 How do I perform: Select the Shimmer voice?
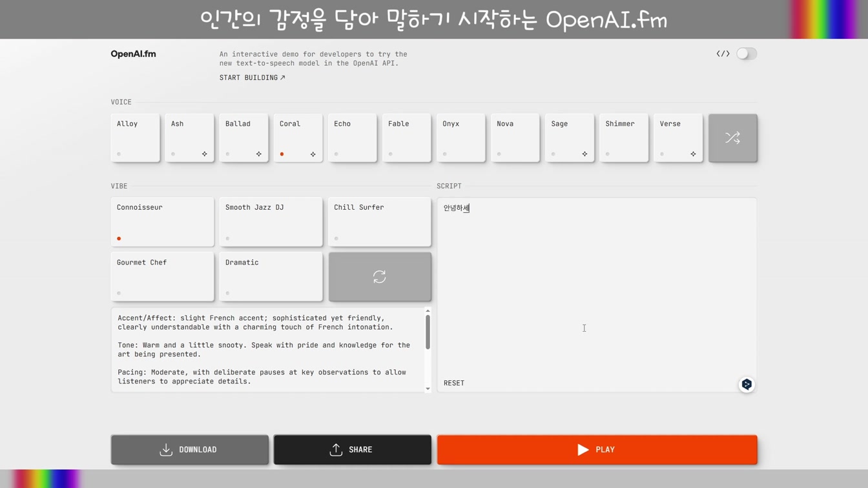coord(624,138)
